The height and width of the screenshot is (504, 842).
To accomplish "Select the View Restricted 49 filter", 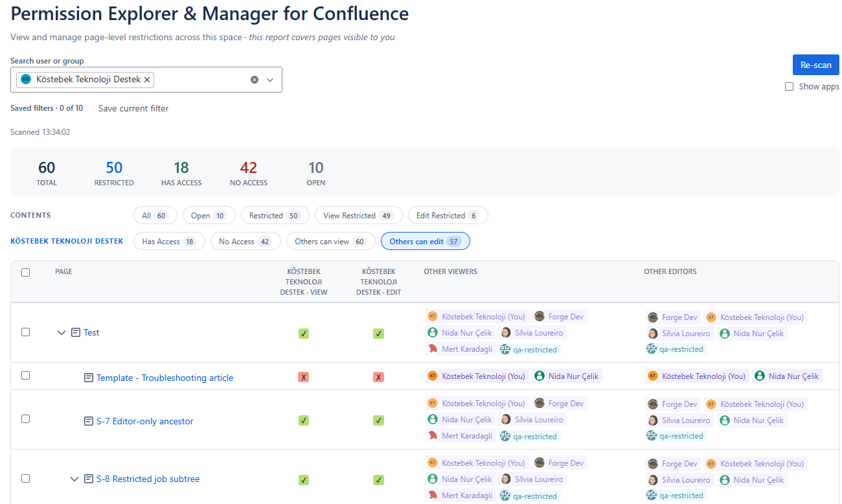I will coord(358,216).
